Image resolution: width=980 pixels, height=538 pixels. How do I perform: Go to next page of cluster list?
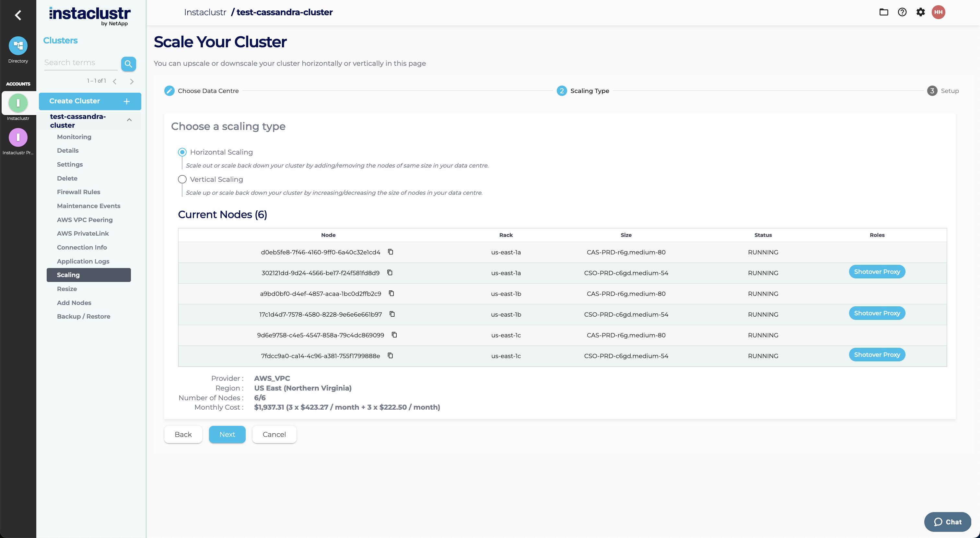tap(132, 81)
